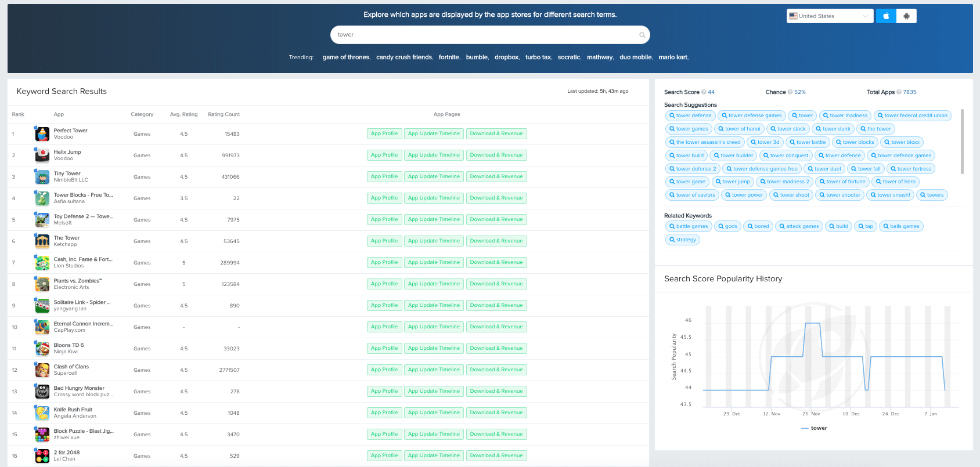
Task: Open App Profile for Clash of Clans
Action: [x=384, y=370]
